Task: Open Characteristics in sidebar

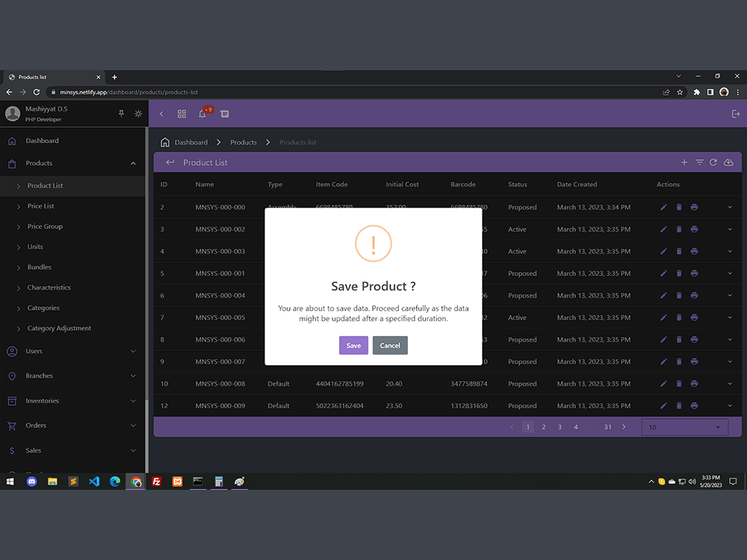Action: (72, 287)
